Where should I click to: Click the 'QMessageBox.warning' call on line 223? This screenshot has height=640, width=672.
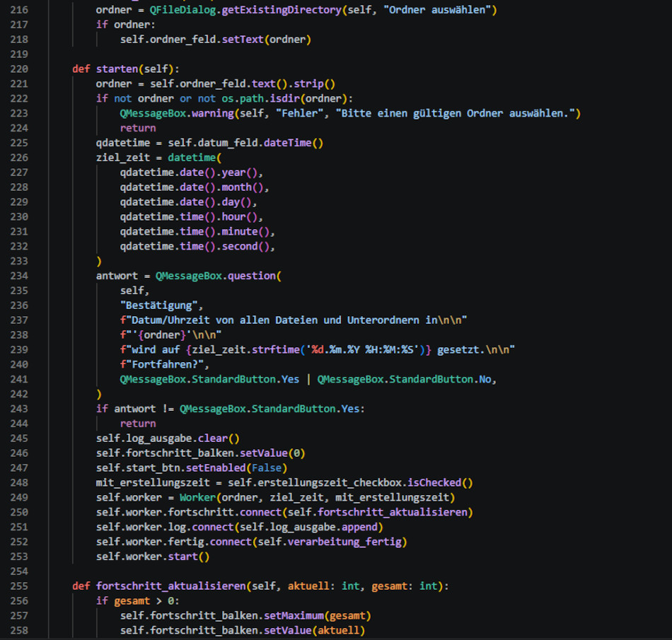coord(177,113)
